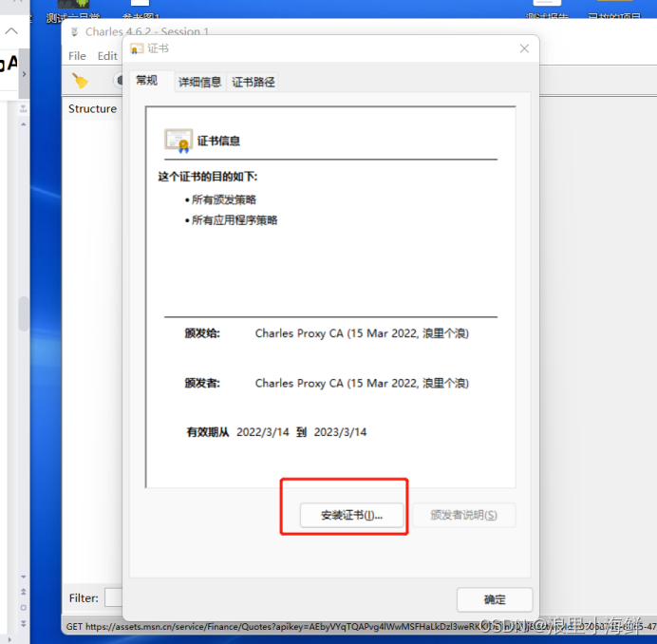The width and height of the screenshot is (657, 644).
Task: Click the 这个证书的目的如下 heading
Action: [207, 177]
